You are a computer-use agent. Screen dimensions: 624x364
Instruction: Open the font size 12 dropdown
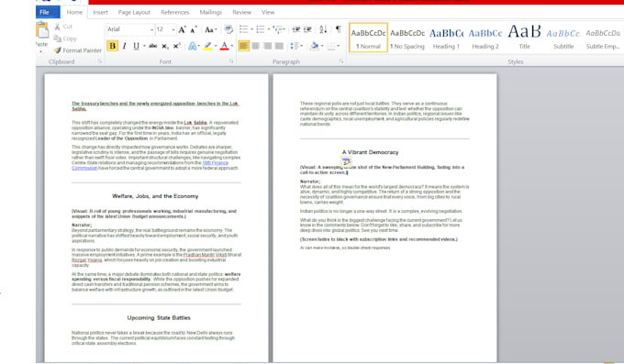[x=173, y=30]
